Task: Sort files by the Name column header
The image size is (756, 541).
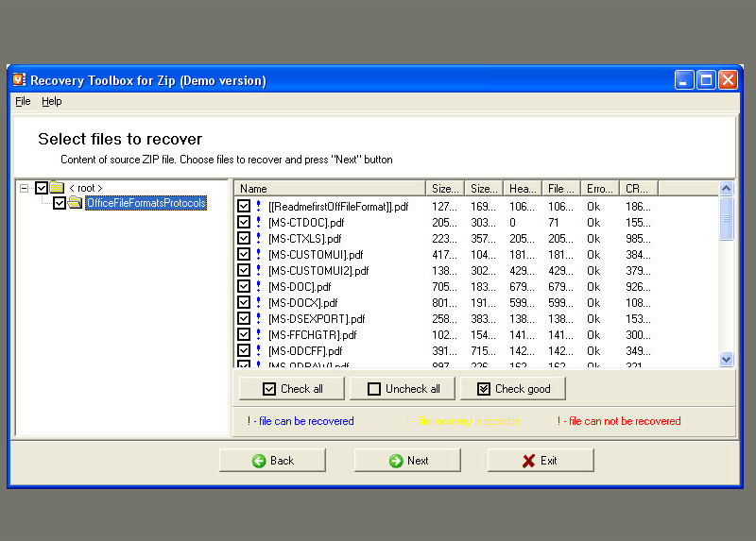Action: click(330, 189)
